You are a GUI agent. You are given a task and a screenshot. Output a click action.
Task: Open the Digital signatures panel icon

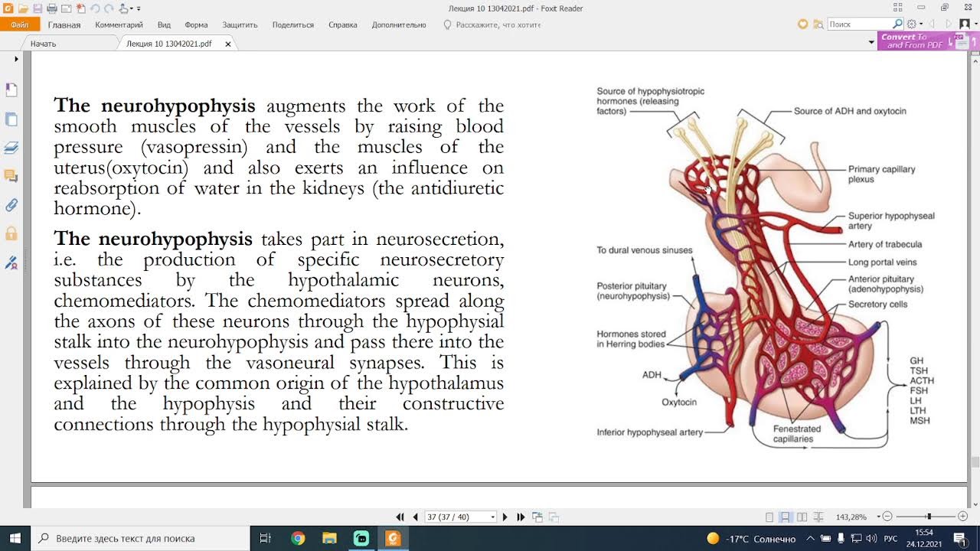click(11, 262)
